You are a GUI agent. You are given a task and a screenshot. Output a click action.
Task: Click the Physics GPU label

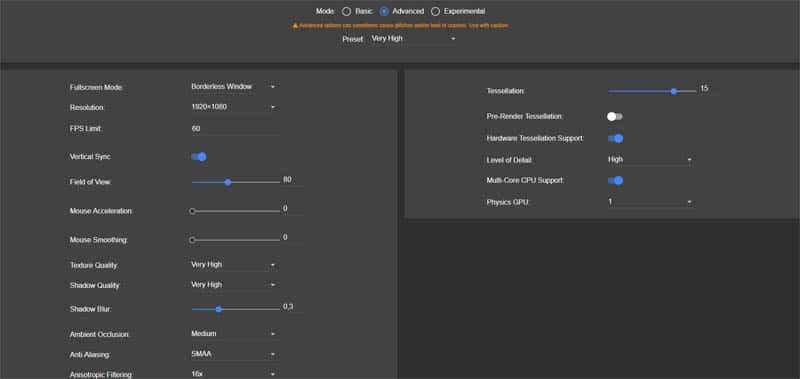pyautogui.click(x=508, y=203)
